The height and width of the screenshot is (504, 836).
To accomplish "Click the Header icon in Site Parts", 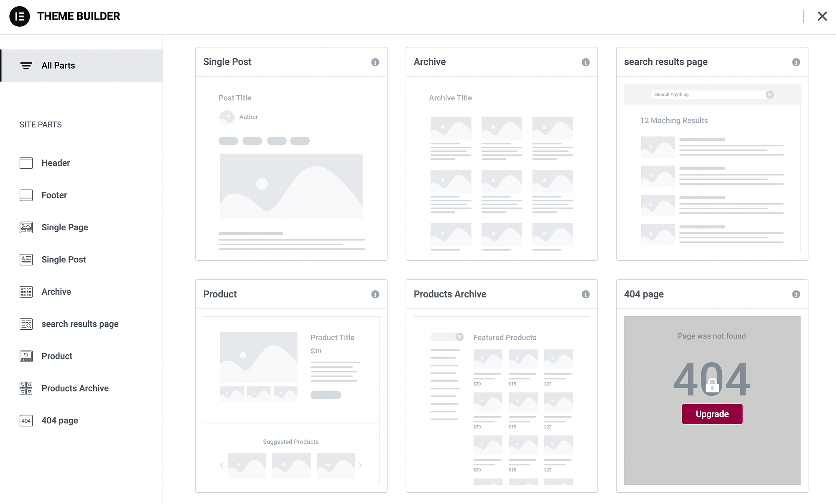I will 25,163.
